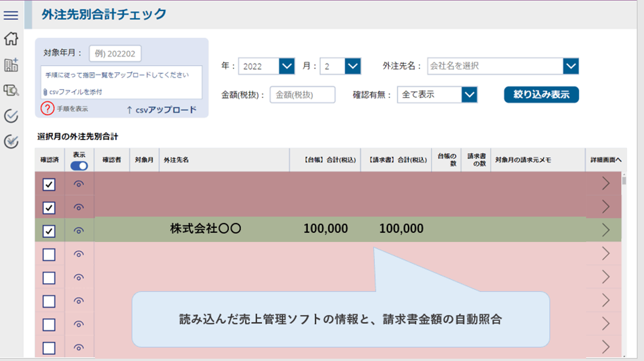Screen dimensions: 644x361
Task: Uncheck the 確認済 checkbox in the second row
Action: point(49,208)
